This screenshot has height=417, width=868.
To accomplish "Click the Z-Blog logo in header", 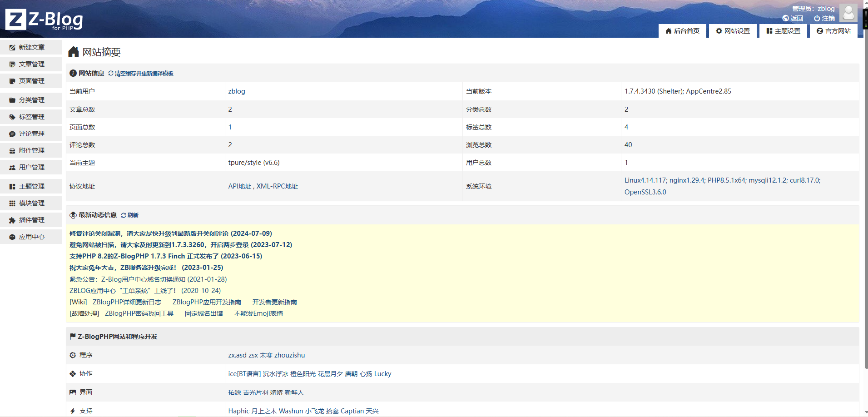I will click(x=44, y=20).
